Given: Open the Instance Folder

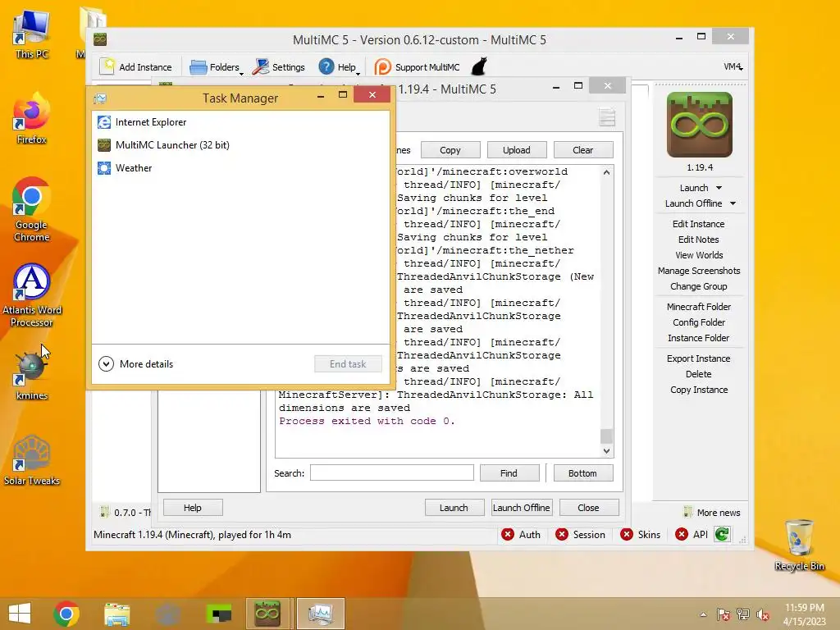Looking at the screenshot, I should pyautogui.click(x=699, y=337).
